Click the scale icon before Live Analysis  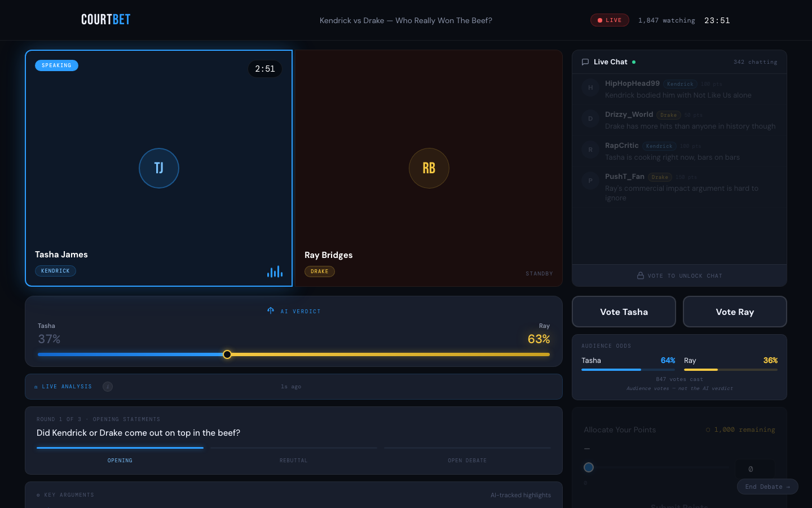(36, 387)
